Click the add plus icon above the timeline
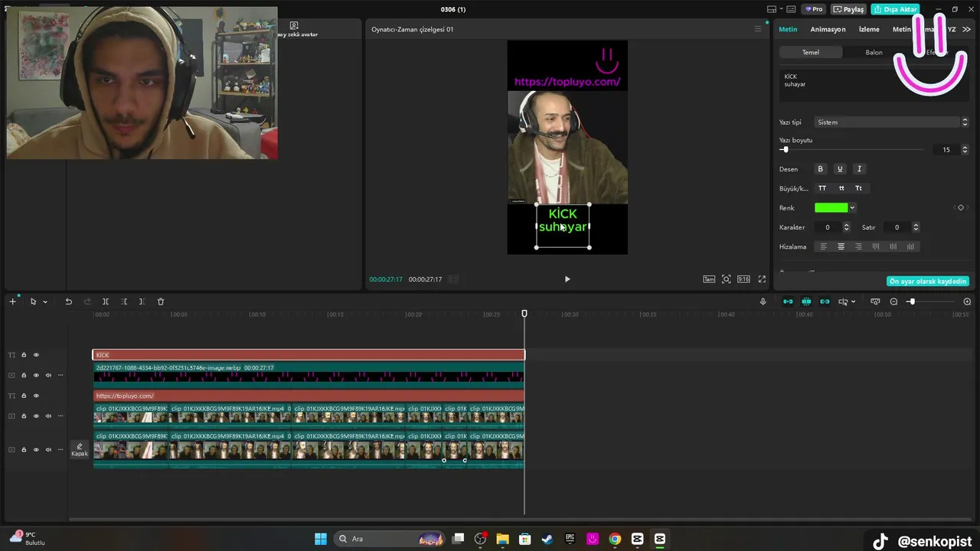 (x=12, y=302)
